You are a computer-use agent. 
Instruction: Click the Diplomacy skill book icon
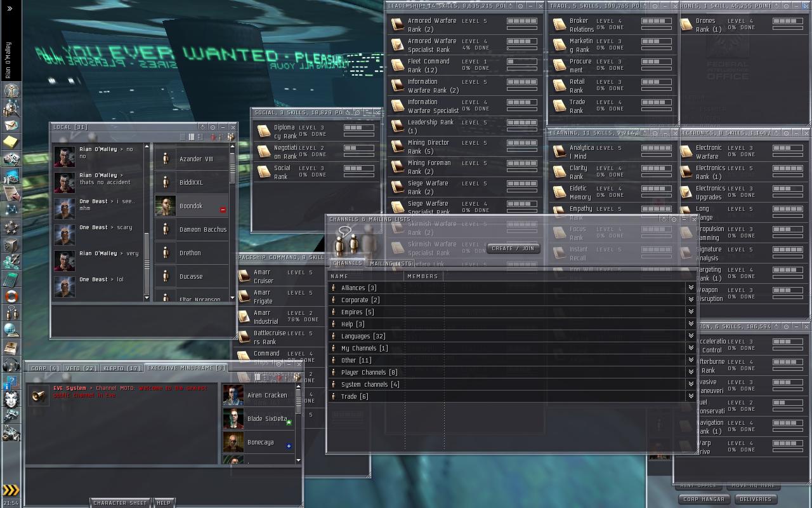(264, 131)
